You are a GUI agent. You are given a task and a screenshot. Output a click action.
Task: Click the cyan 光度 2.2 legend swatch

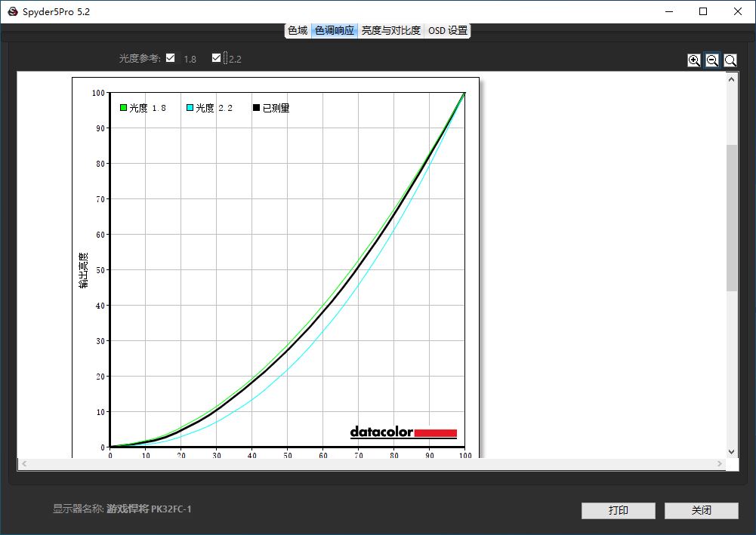click(190, 108)
